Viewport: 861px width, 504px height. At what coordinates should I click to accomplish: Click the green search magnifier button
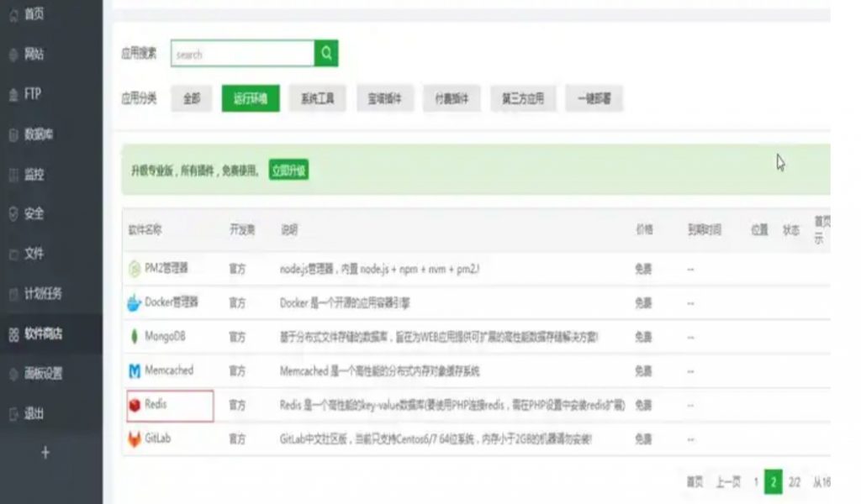point(326,53)
